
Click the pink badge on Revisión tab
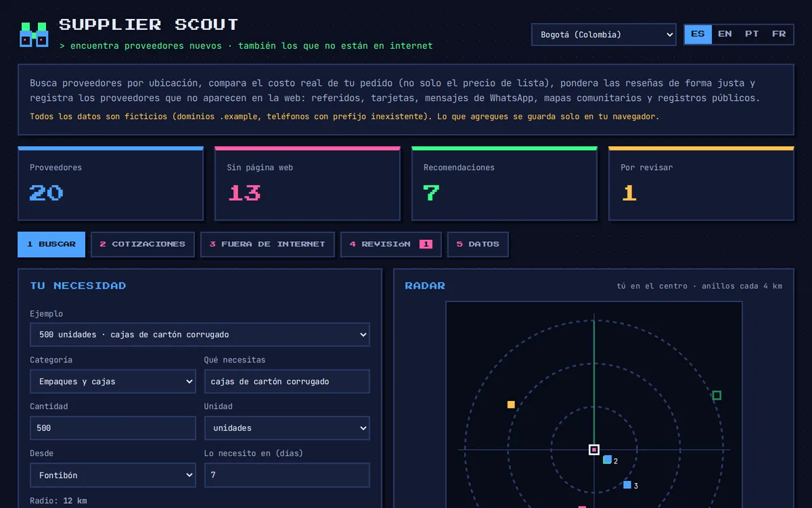click(x=426, y=245)
